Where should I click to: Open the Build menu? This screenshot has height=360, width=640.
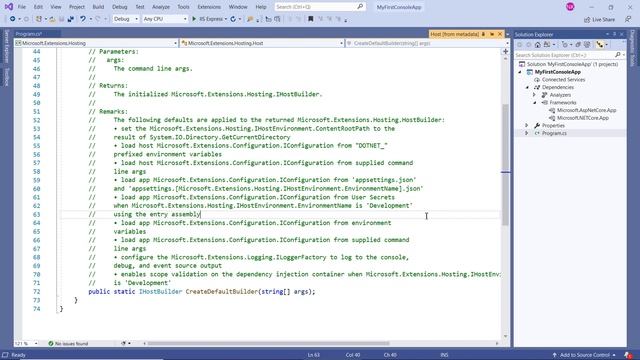98,7
